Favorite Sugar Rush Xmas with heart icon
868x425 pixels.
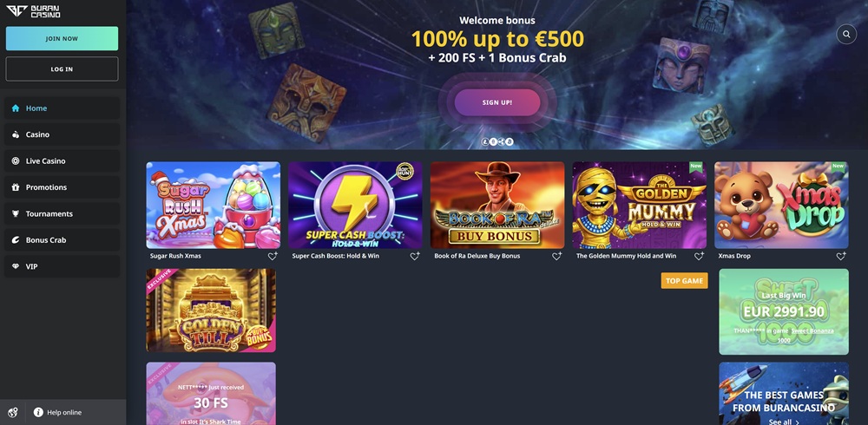(x=273, y=256)
